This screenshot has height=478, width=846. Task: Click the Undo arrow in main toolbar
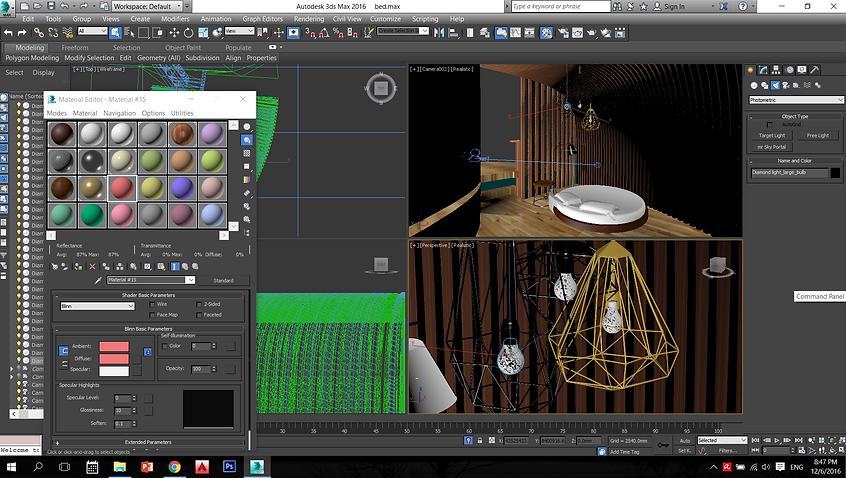click(x=8, y=33)
